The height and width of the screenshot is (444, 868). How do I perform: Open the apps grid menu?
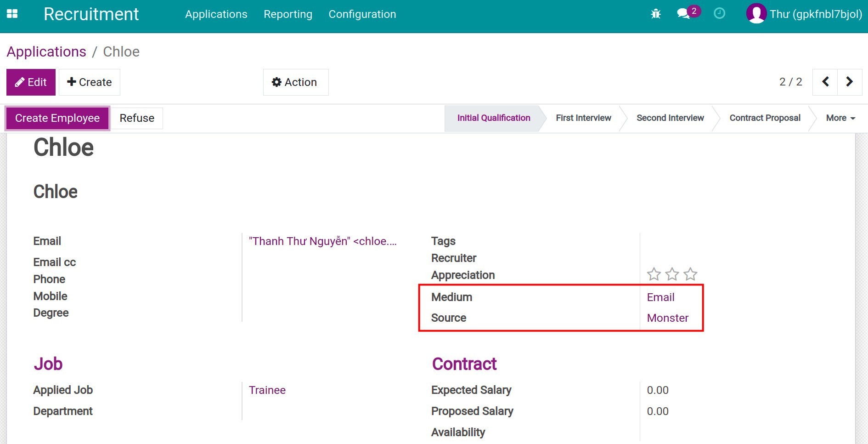point(12,14)
